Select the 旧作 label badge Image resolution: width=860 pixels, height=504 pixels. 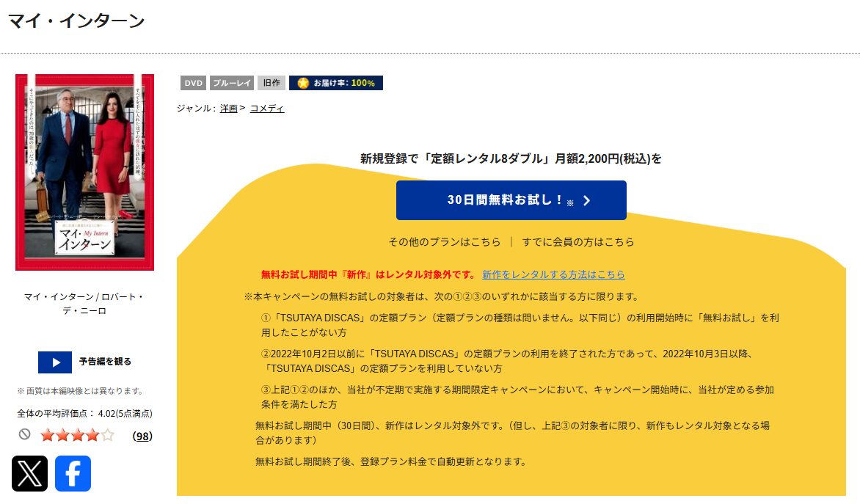pyautogui.click(x=271, y=82)
